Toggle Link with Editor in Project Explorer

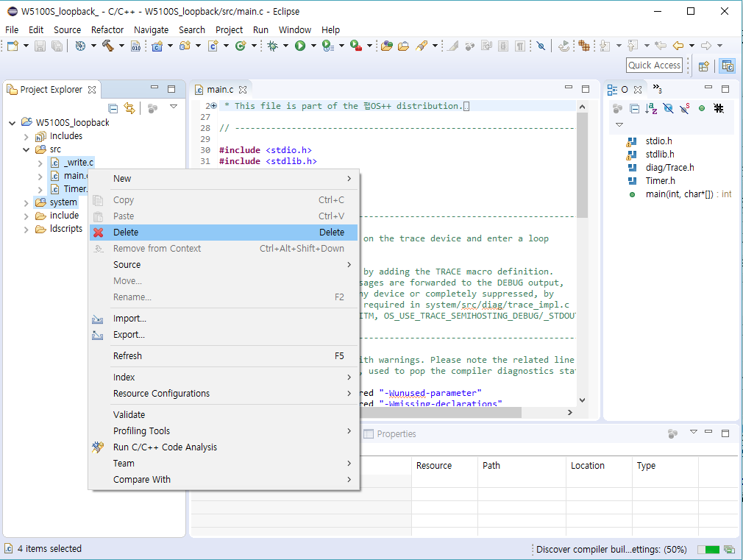[x=129, y=108]
